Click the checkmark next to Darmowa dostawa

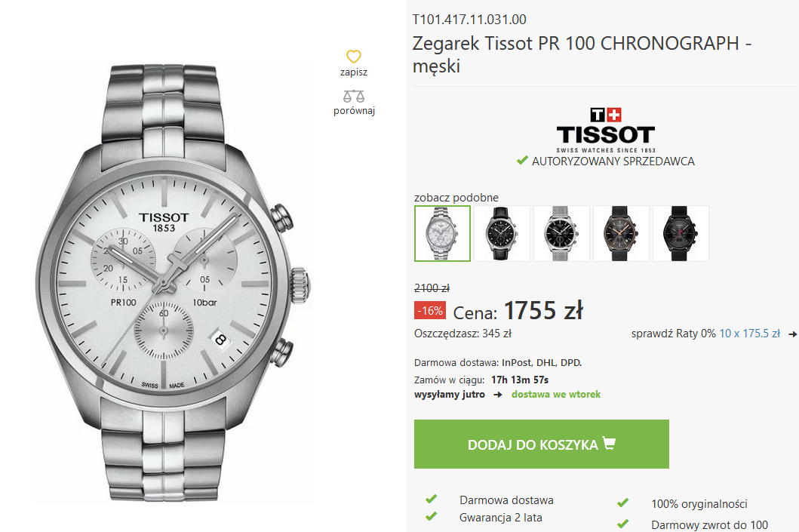coord(431,499)
